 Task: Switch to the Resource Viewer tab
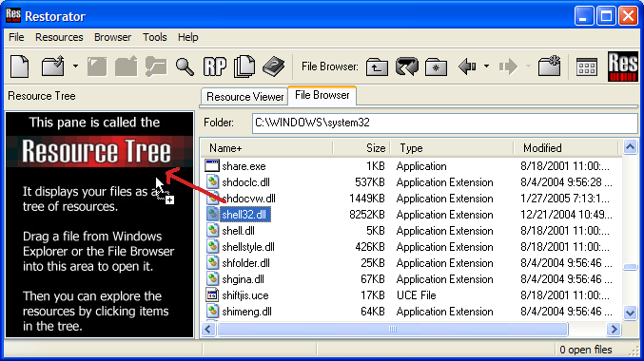pyautogui.click(x=244, y=97)
